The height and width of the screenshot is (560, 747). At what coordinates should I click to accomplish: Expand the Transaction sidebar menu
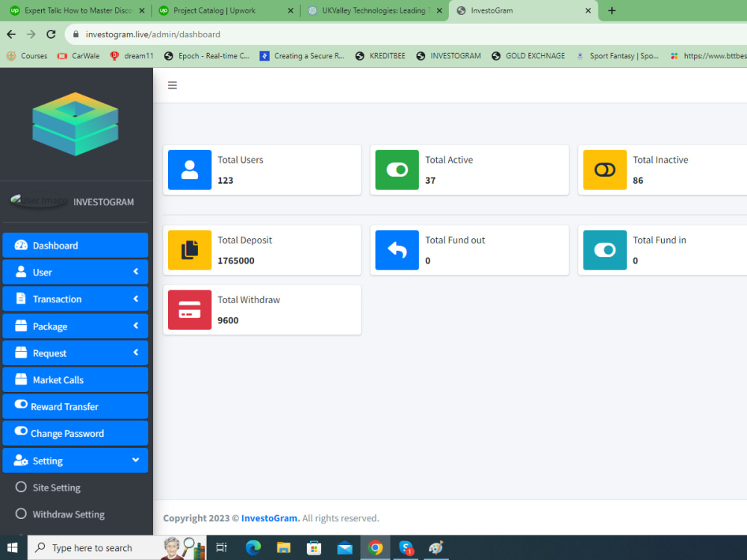(75, 299)
